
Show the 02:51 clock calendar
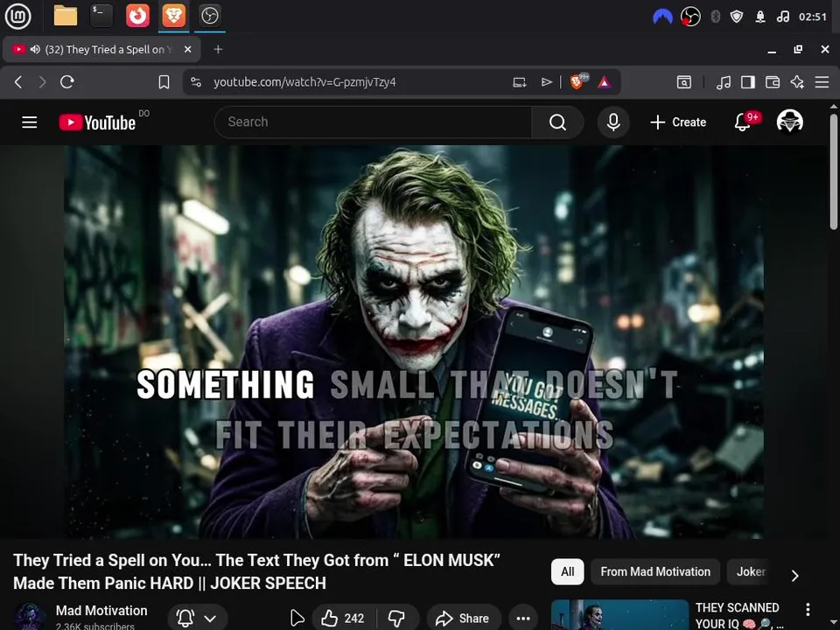click(x=813, y=17)
